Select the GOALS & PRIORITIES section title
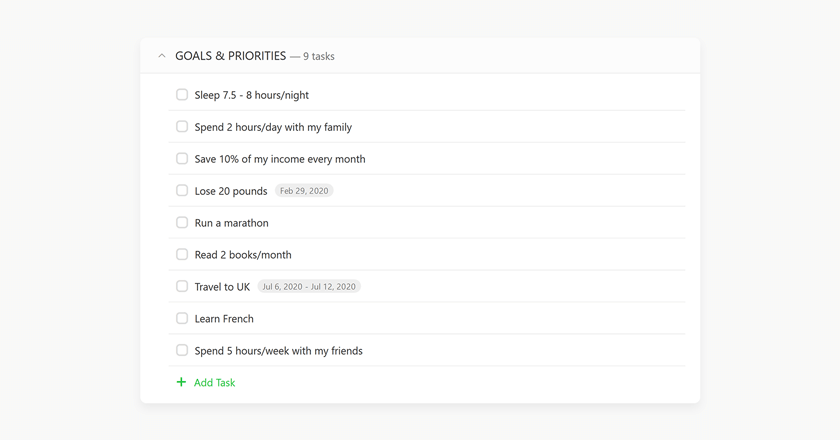Image resolution: width=840 pixels, height=440 pixels. 230,56
